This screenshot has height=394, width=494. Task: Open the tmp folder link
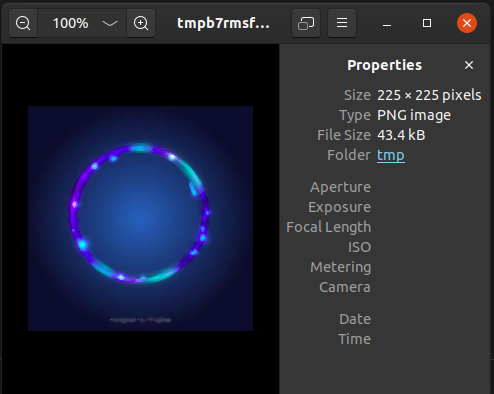click(391, 155)
